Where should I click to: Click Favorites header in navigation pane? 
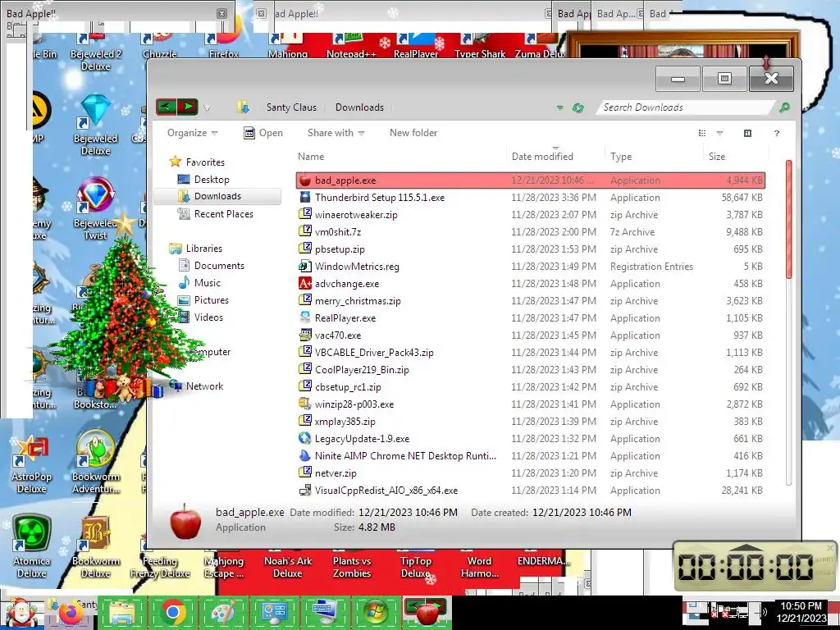click(x=197, y=162)
